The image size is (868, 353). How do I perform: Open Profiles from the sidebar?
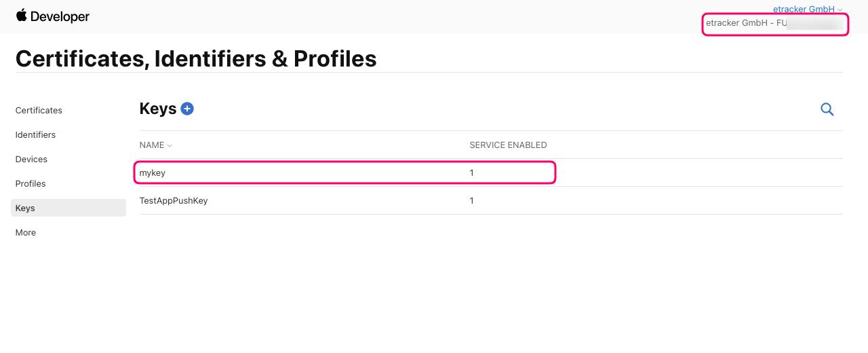click(31, 183)
